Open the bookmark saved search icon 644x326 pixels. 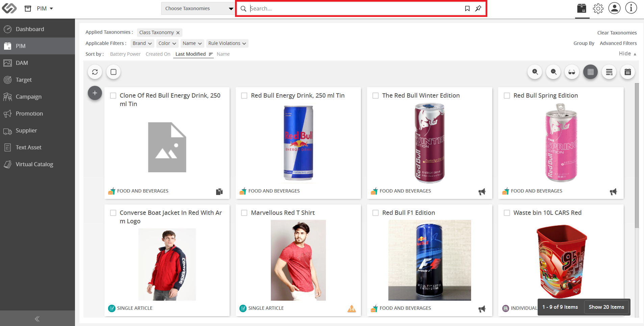[467, 8]
